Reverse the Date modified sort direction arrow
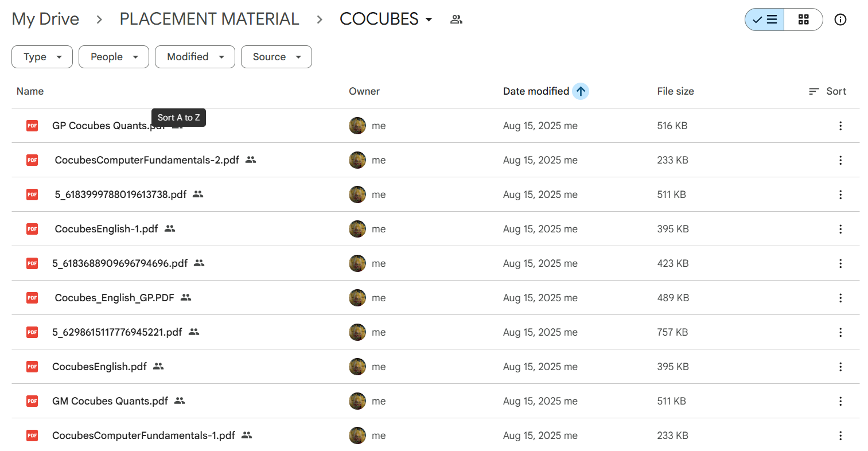 (x=581, y=91)
